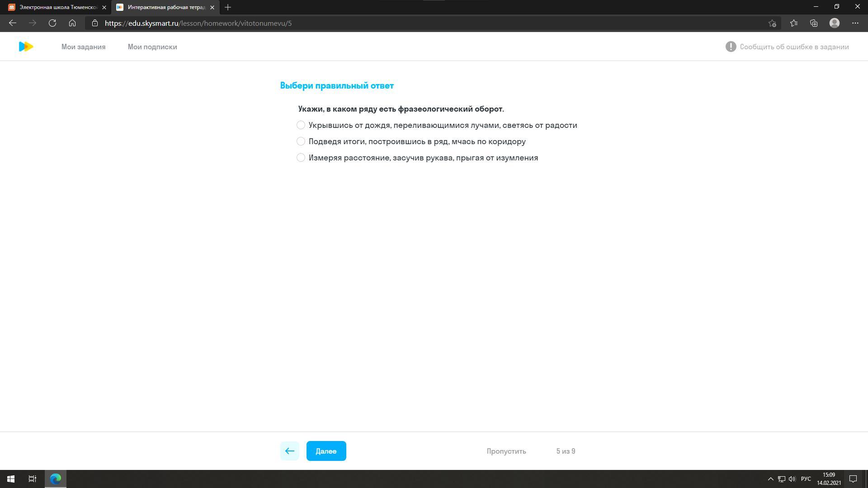The image size is (868, 488).
Task: Open the browser Collections icon
Action: coord(814,23)
